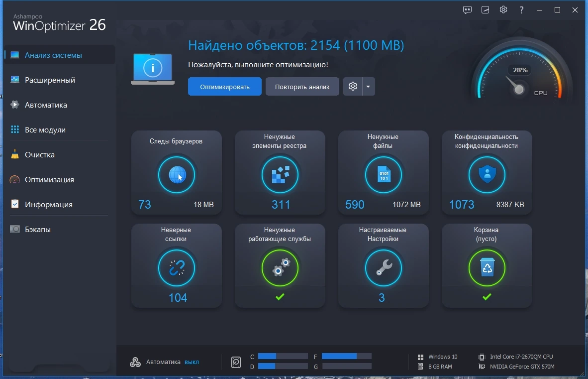Click the 1072 MB size value
Image resolution: width=588 pixels, height=379 pixels.
tap(406, 205)
